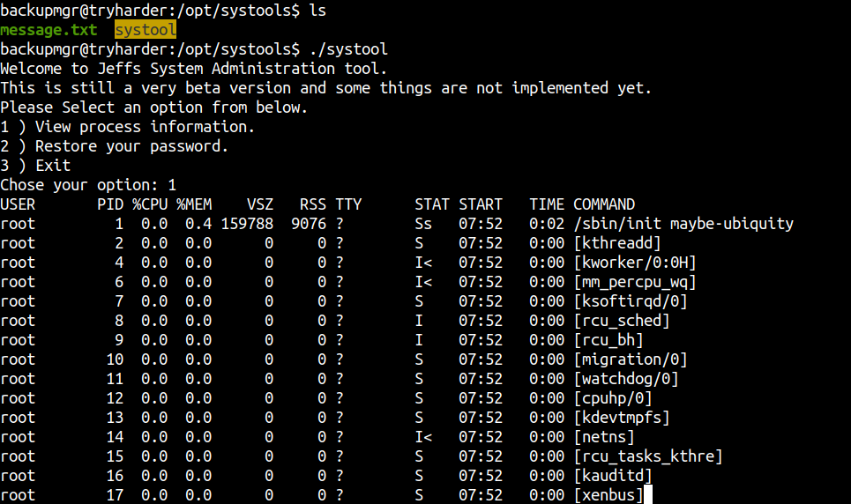Click the [rcu_tasks_kthre] process entry
Image resolution: width=851 pixels, height=504 pixels.
648,456
